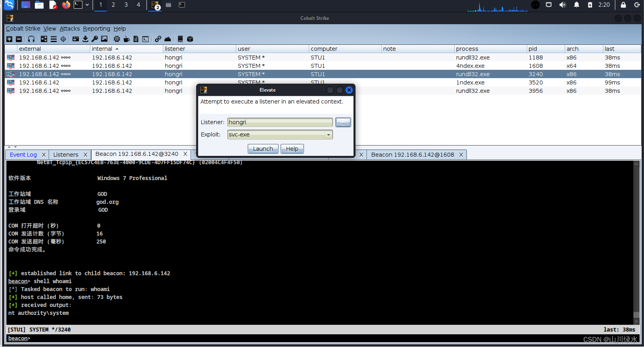
Task: Open the file manager folder icon in panel
Action: 39,5
